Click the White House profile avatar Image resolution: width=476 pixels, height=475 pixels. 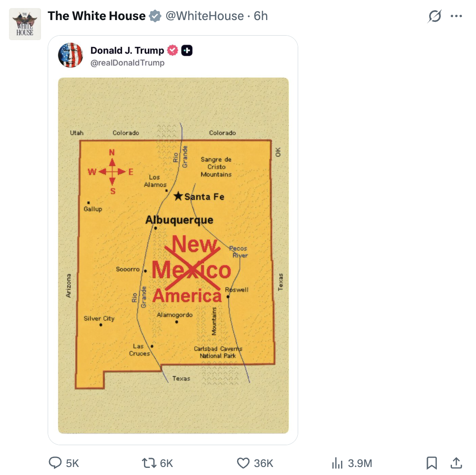point(25,24)
